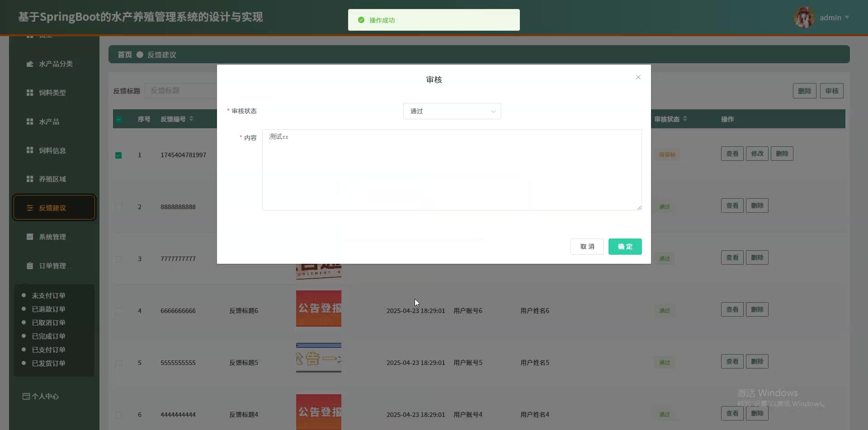The height and width of the screenshot is (430, 868).
Task: Uncheck the checkbox for row 1
Action: (118, 155)
